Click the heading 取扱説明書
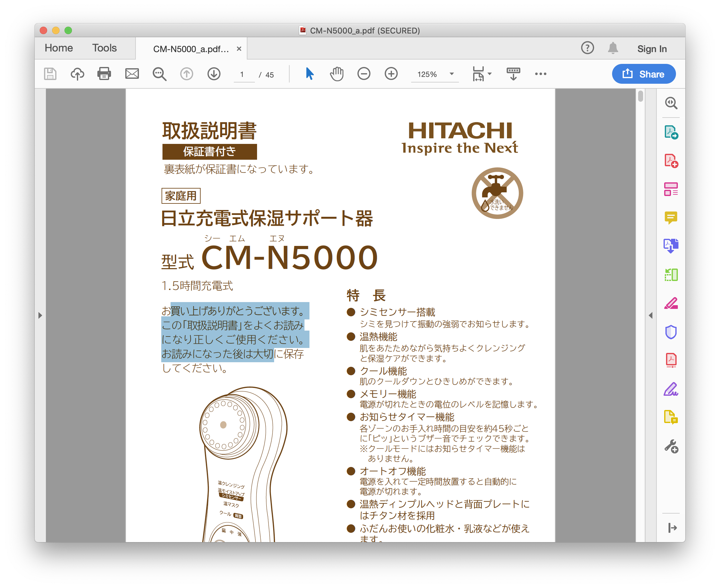 point(209,131)
